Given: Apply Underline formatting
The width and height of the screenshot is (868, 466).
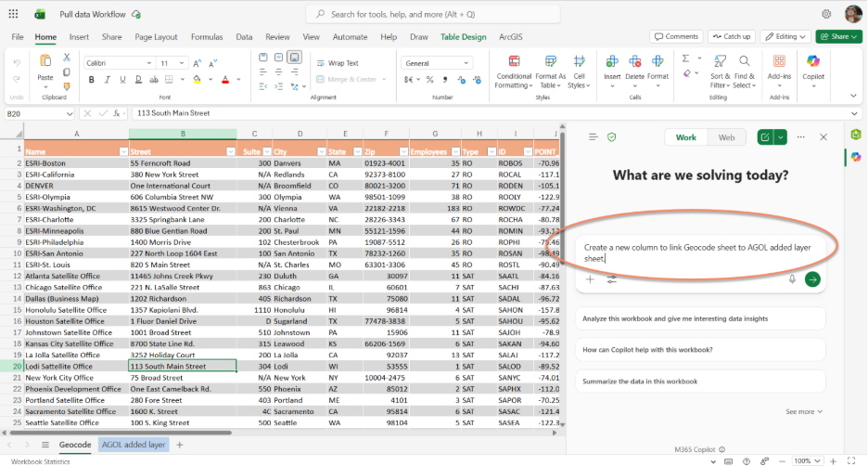Looking at the screenshot, I should (x=123, y=80).
